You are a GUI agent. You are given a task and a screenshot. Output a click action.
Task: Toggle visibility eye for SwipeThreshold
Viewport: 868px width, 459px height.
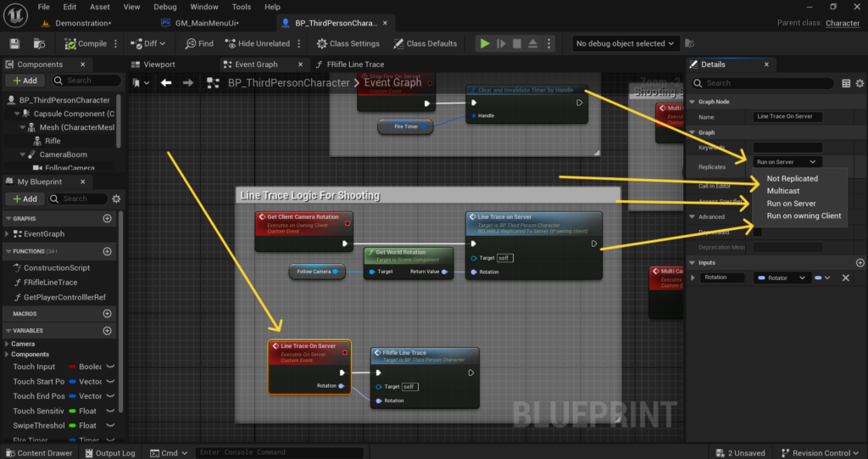coord(110,425)
